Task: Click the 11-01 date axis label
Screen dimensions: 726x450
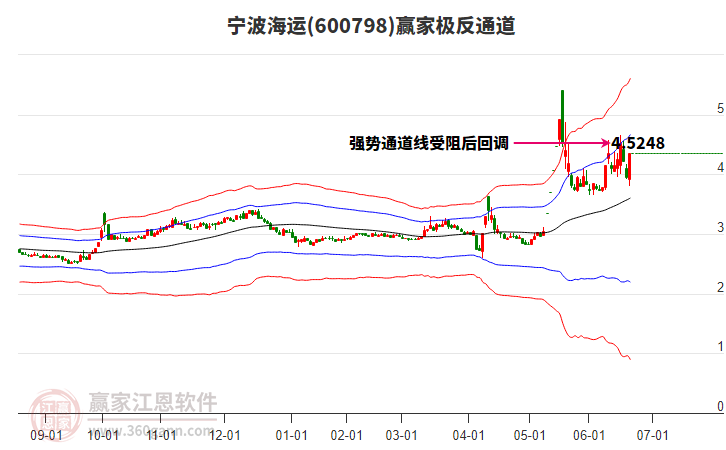Action: pyautogui.click(x=161, y=435)
